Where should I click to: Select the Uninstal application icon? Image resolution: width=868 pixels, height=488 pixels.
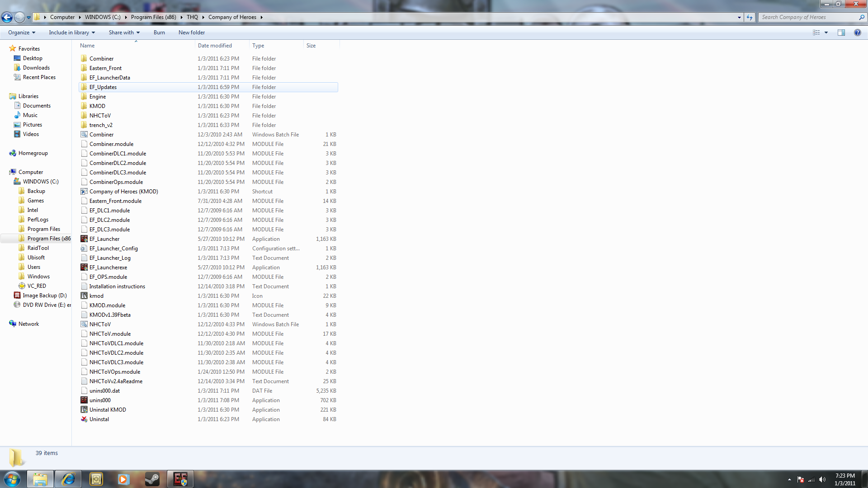84,419
